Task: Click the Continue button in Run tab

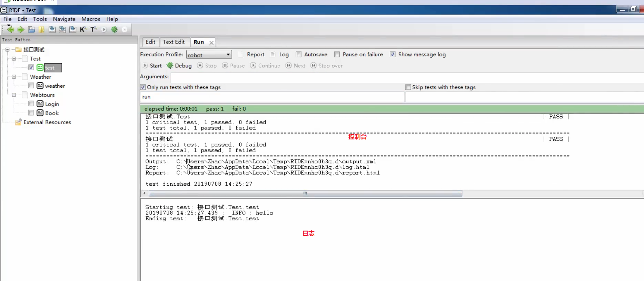Action: [x=265, y=66]
